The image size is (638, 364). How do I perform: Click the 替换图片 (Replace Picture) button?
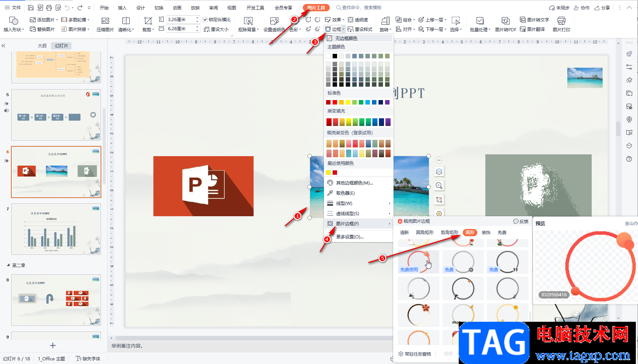[x=42, y=29]
